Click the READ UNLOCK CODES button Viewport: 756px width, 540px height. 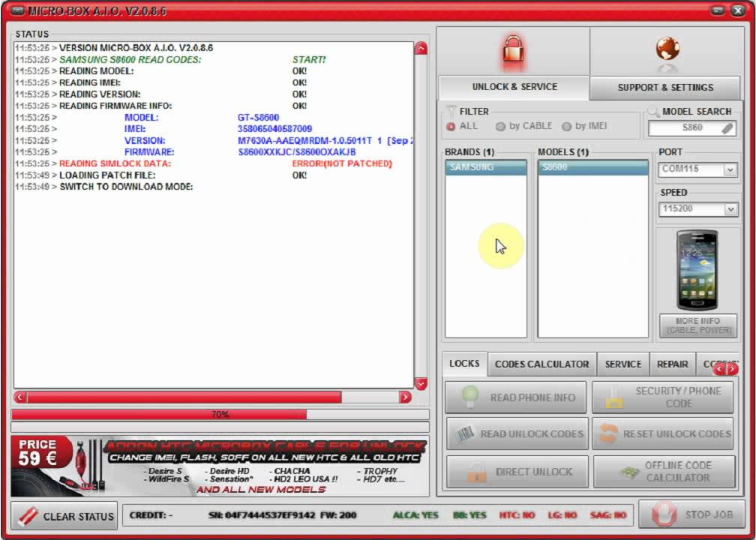pyautogui.click(x=517, y=434)
